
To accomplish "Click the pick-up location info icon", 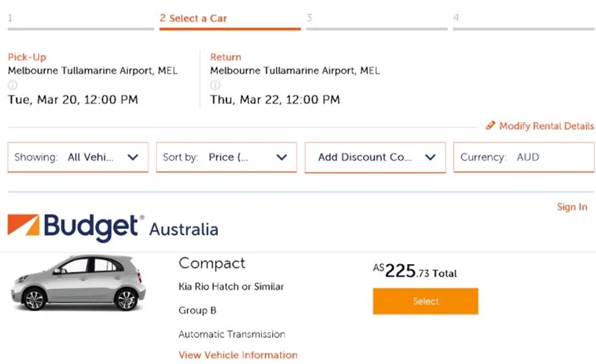I will click(13, 85).
